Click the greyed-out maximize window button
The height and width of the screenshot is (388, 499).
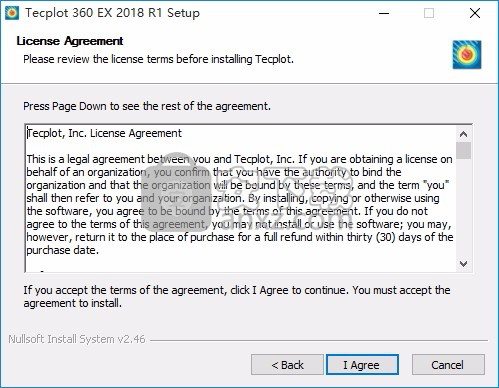[429, 13]
